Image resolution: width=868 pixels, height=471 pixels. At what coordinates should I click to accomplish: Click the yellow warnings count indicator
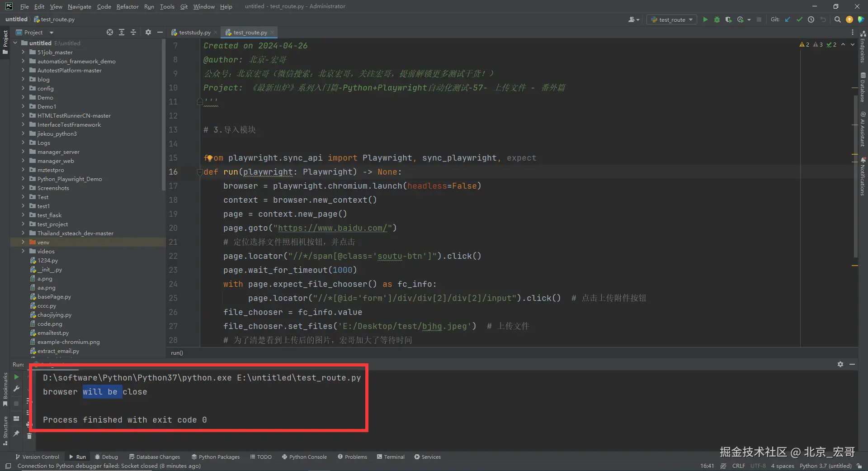point(804,44)
